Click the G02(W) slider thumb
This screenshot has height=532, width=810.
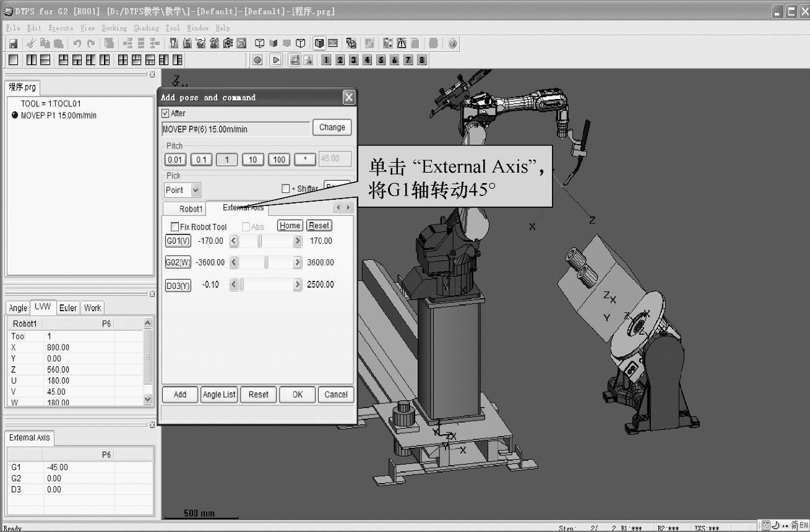click(266, 263)
